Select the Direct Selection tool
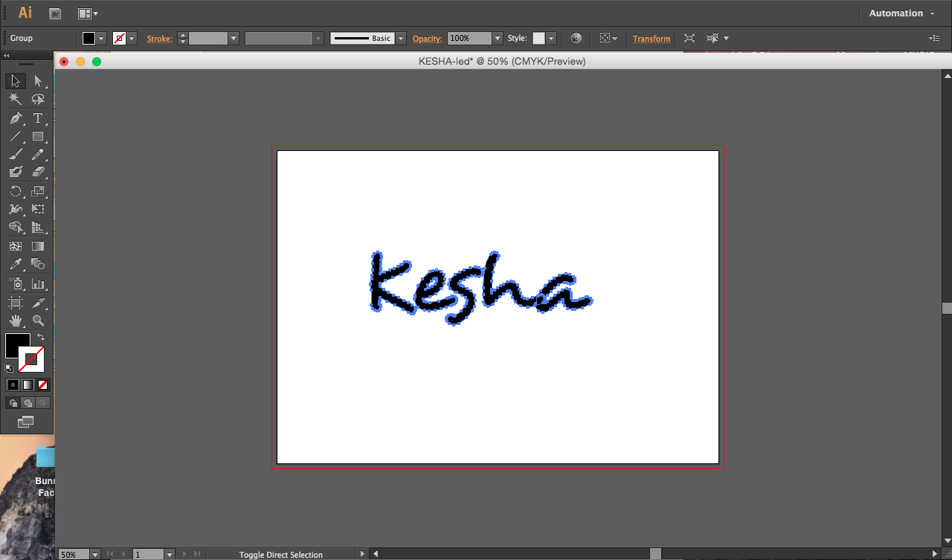Screen dimensions: 952x560 coord(38,81)
